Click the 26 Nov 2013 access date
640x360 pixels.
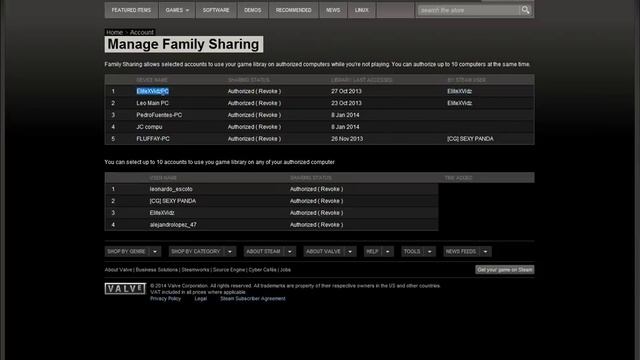pyautogui.click(x=347, y=138)
